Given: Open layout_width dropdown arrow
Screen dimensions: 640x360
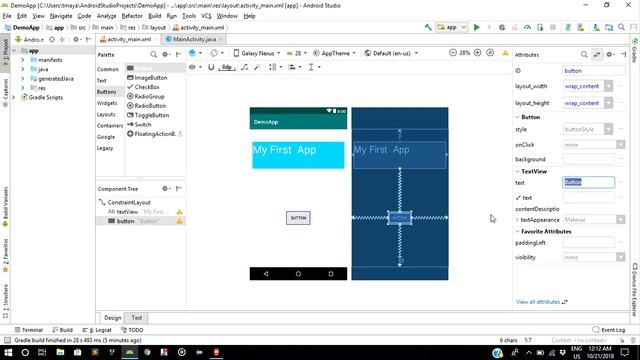Looking at the screenshot, I should click(608, 86).
